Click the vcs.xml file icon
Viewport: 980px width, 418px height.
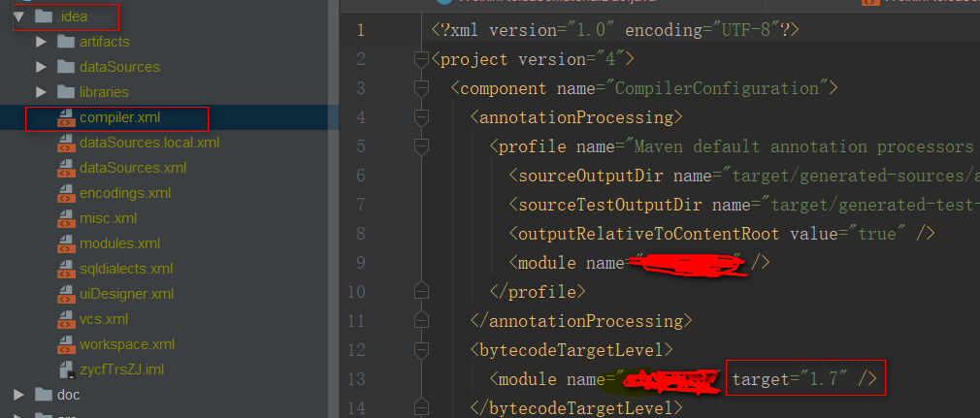coord(66,319)
